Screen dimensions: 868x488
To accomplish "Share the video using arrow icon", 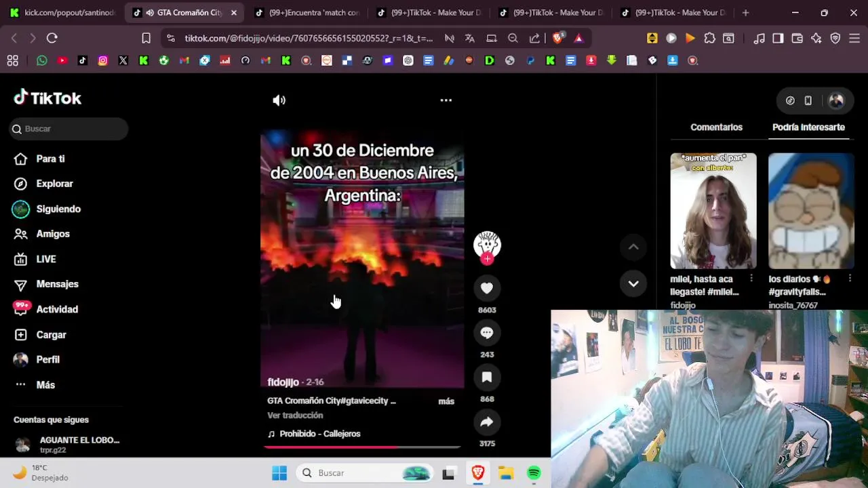I will click(487, 422).
